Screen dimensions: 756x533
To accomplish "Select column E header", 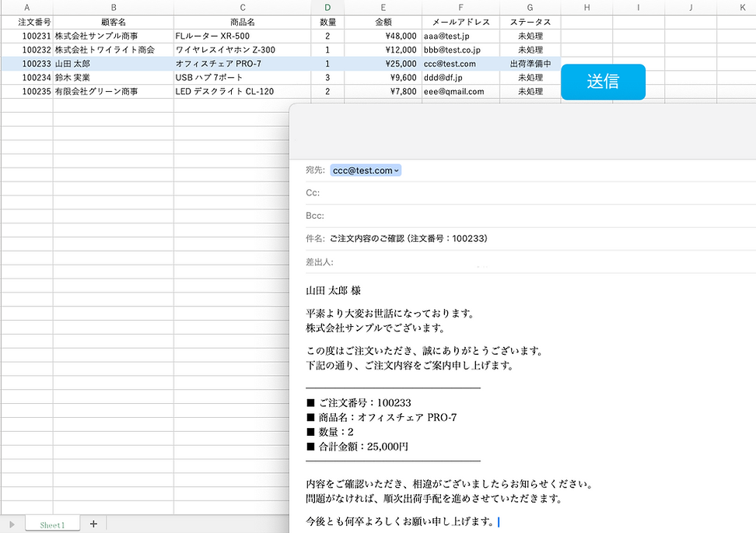I will pos(383,7).
